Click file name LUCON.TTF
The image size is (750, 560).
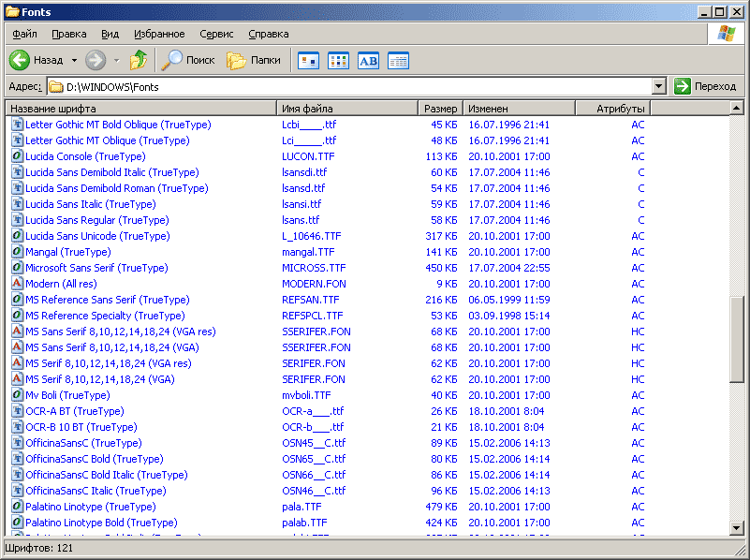tap(308, 156)
